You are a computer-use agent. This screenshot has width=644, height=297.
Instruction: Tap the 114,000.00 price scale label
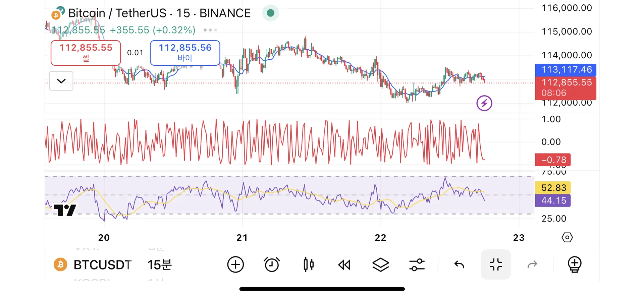tap(567, 55)
